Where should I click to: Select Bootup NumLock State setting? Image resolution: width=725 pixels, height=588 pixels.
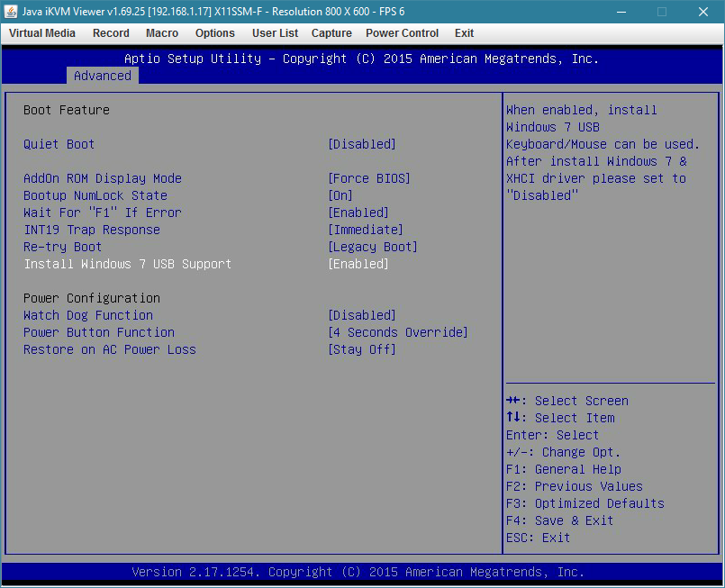pyautogui.click(x=95, y=195)
